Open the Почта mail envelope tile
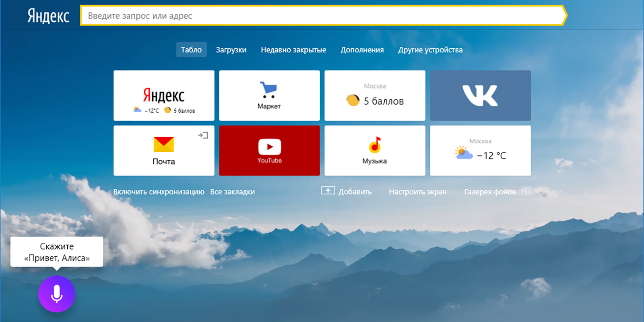This screenshot has width=644, height=322. (x=164, y=151)
